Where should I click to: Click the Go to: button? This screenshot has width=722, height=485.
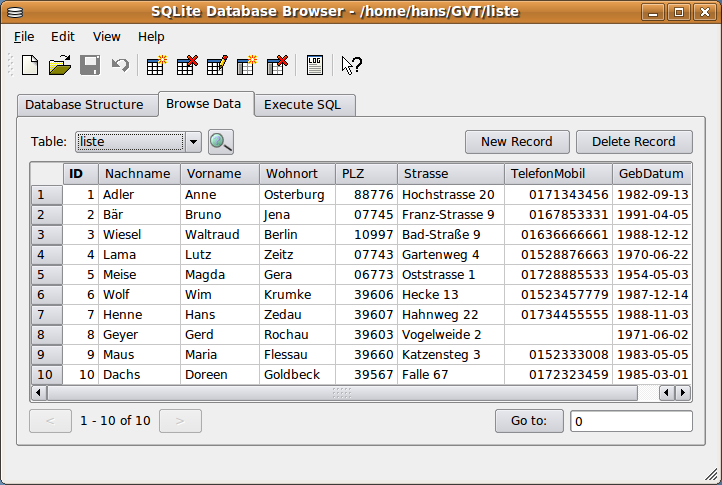pyautogui.click(x=529, y=421)
